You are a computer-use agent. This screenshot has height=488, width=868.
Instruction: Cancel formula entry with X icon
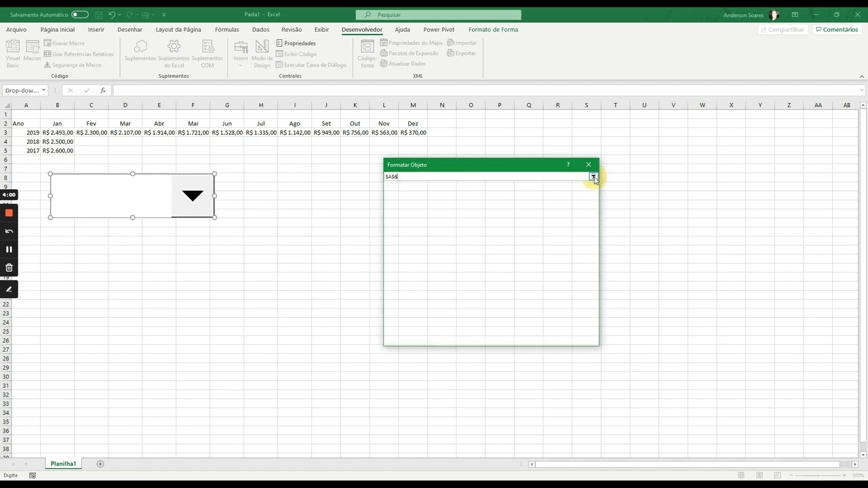click(x=70, y=90)
